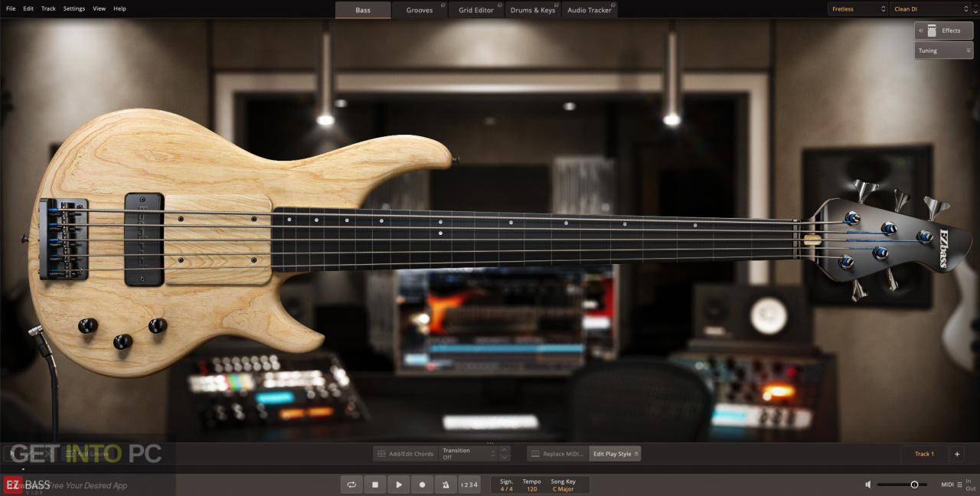Click the right knob on bass body
Image resolution: width=980 pixels, height=496 pixels.
(x=158, y=325)
